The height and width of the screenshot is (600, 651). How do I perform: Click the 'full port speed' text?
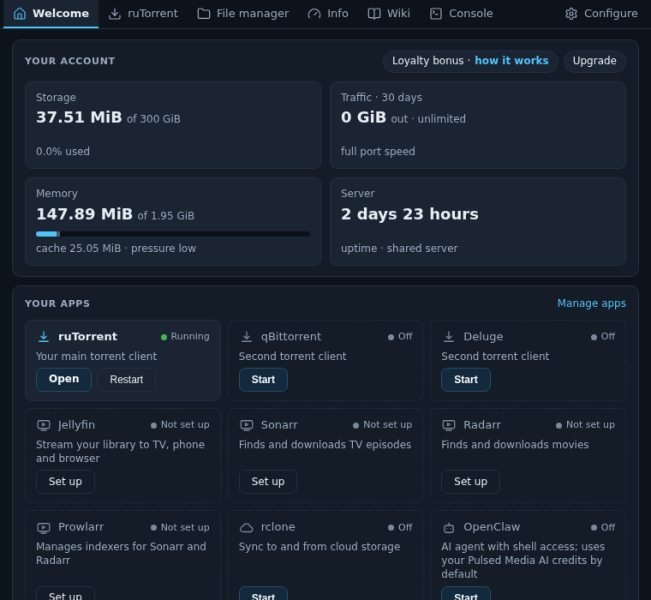click(378, 151)
